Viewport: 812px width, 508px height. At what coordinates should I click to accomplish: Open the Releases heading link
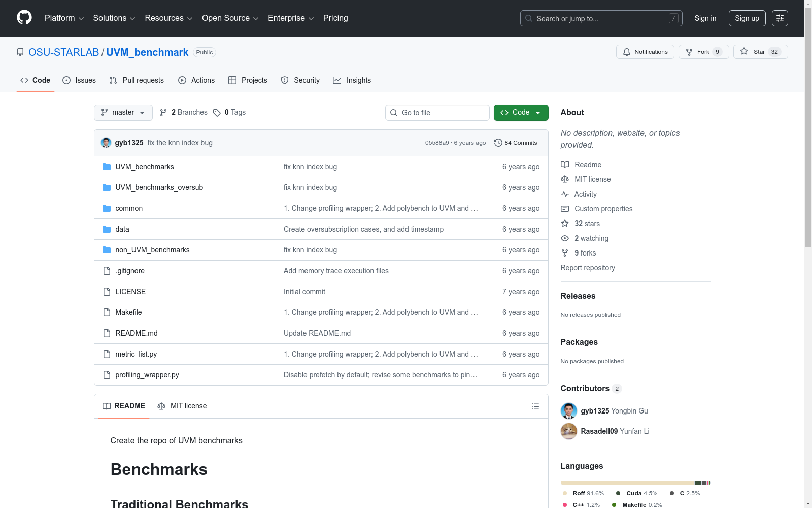coord(578,296)
